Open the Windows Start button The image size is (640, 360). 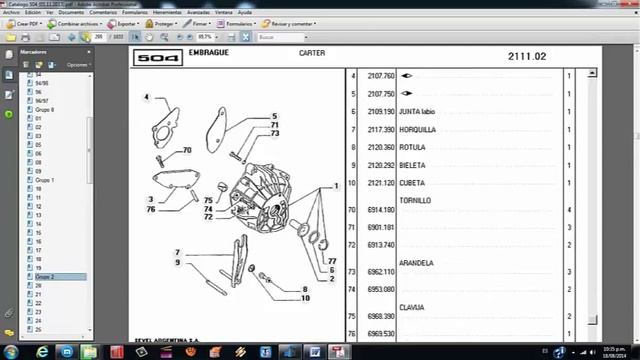point(11,352)
